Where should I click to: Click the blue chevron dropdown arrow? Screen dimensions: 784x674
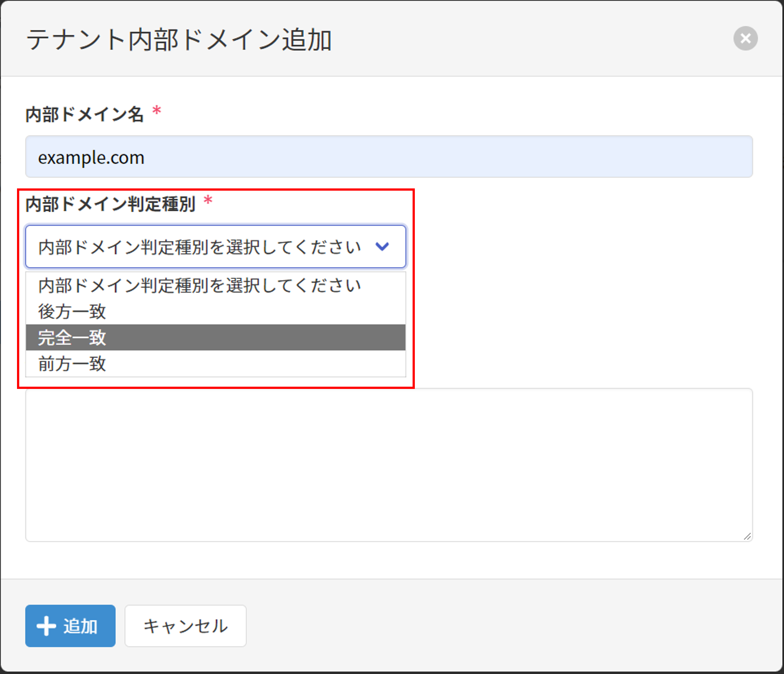click(x=382, y=247)
